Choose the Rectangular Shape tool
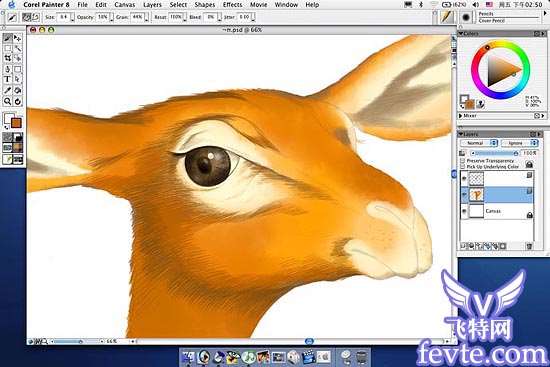The height and width of the screenshot is (367, 550). click(x=18, y=69)
